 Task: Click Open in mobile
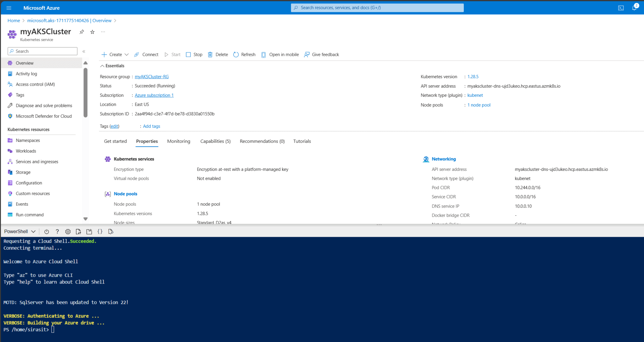tap(280, 55)
